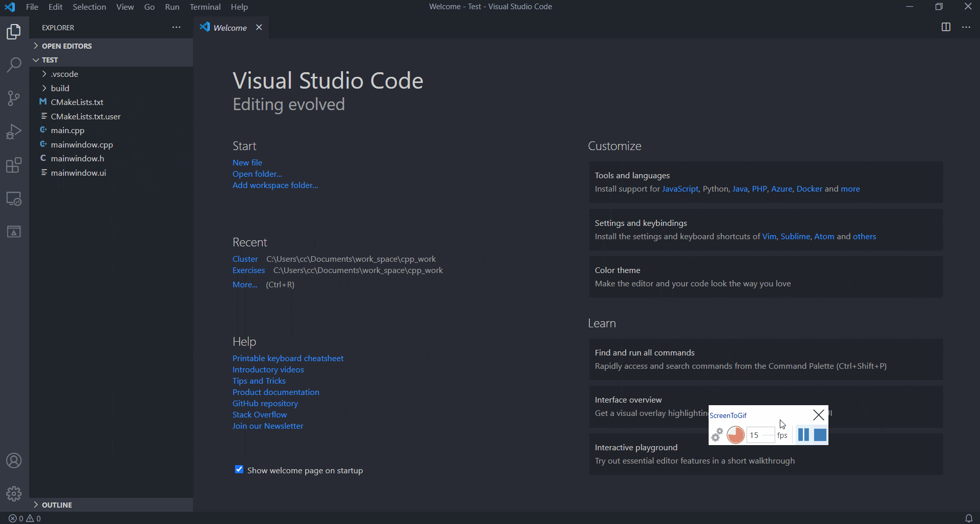Click the ScreenToGif orange timer icon

point(736,435)
